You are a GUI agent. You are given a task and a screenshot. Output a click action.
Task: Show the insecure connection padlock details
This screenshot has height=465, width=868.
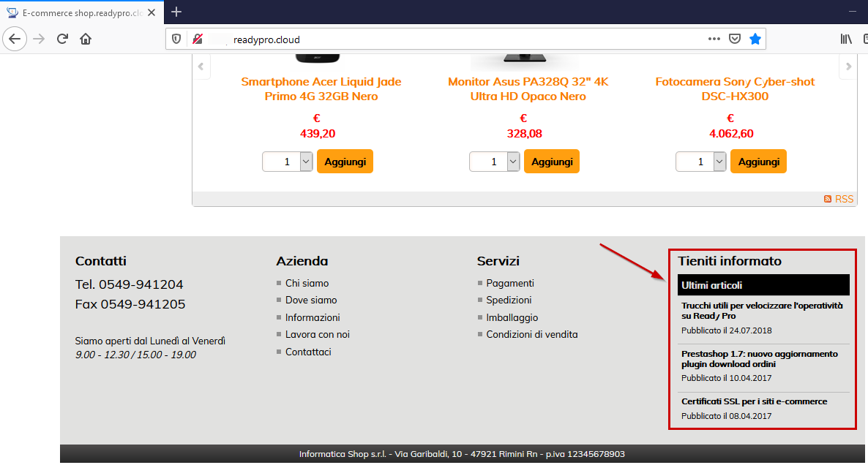tap(197, 39)
